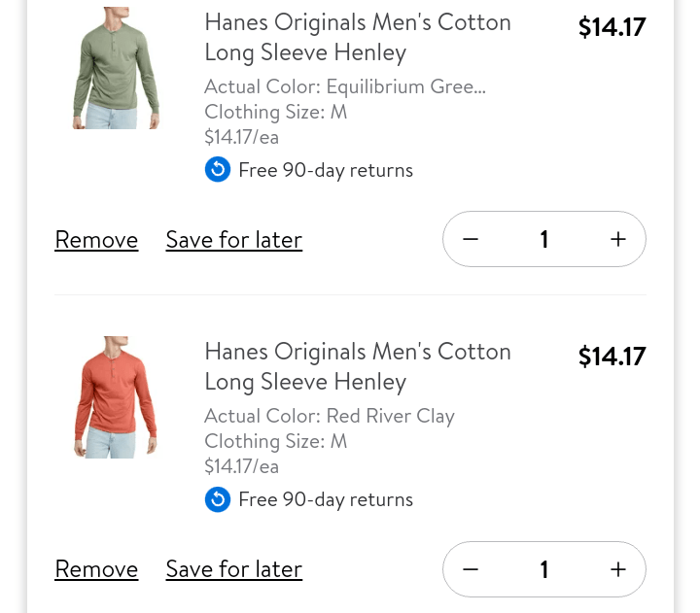Open the red Henley product thumbnail
The image size is (700, 613).
[x=116, y=397]
